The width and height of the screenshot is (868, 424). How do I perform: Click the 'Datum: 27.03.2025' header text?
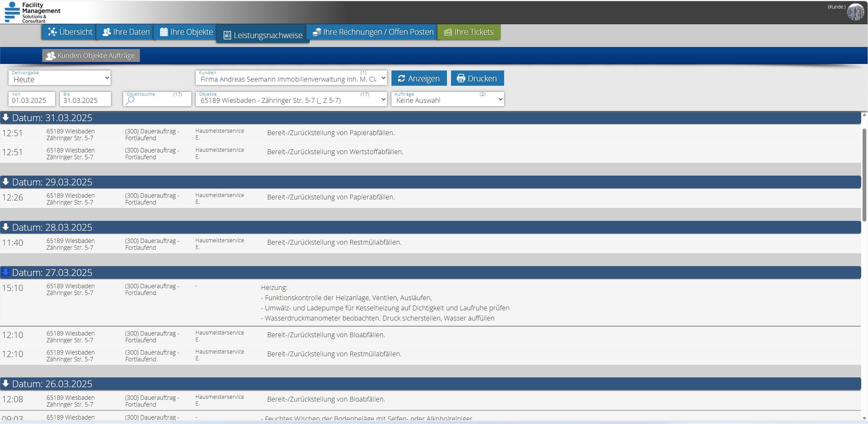52,273
